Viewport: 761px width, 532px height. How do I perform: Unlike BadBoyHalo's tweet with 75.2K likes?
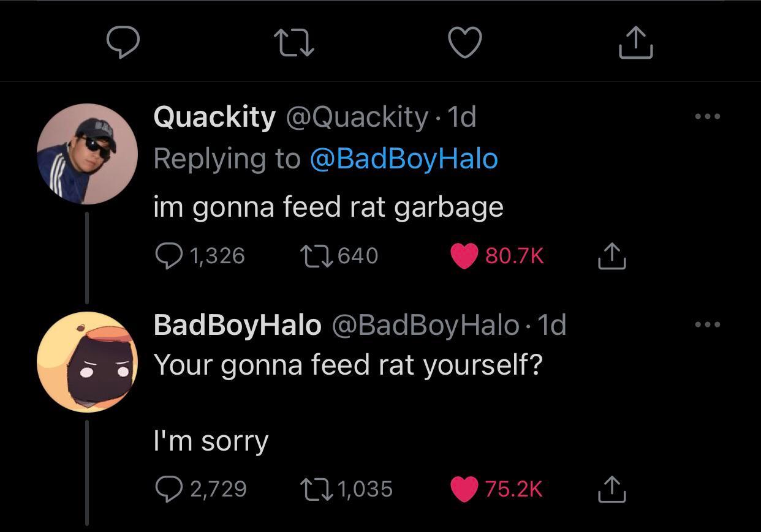point(464,489)
